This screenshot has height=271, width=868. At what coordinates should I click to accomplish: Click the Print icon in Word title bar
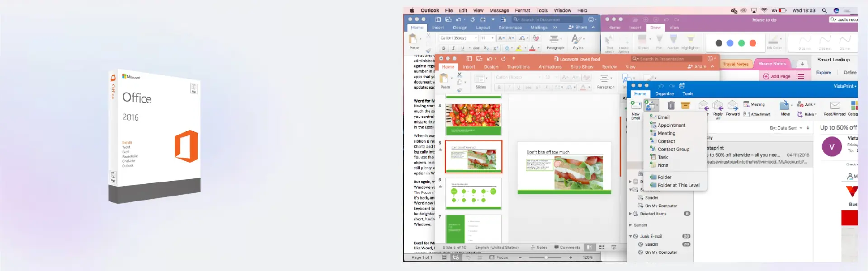coord(483,19)
